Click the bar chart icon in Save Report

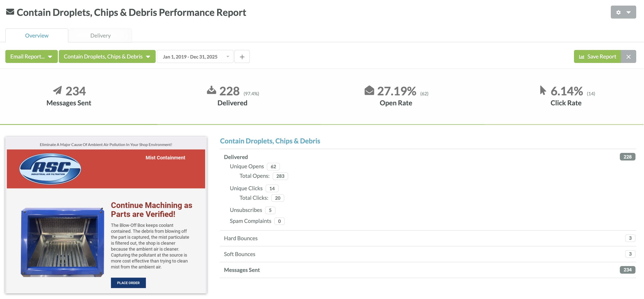pos(582,57)
